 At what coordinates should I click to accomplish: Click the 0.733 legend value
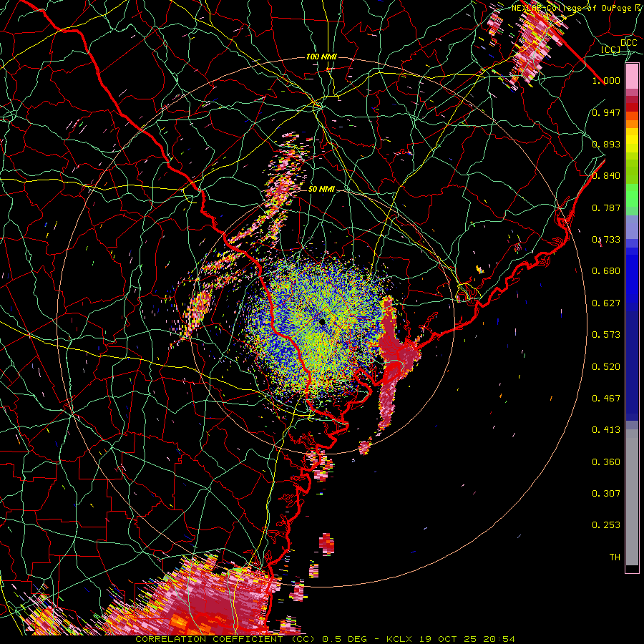click(606, 240)
